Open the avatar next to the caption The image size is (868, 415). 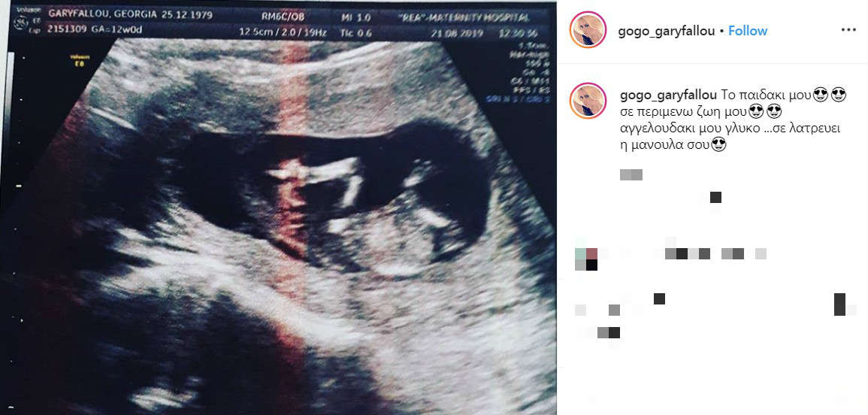coord(588,101)
